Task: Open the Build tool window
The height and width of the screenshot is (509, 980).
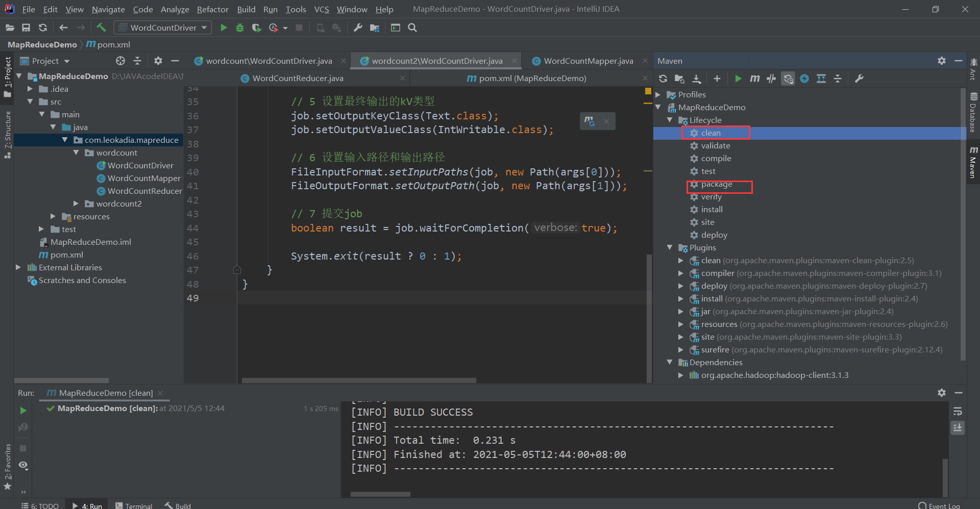Action: tap(178, 505)
